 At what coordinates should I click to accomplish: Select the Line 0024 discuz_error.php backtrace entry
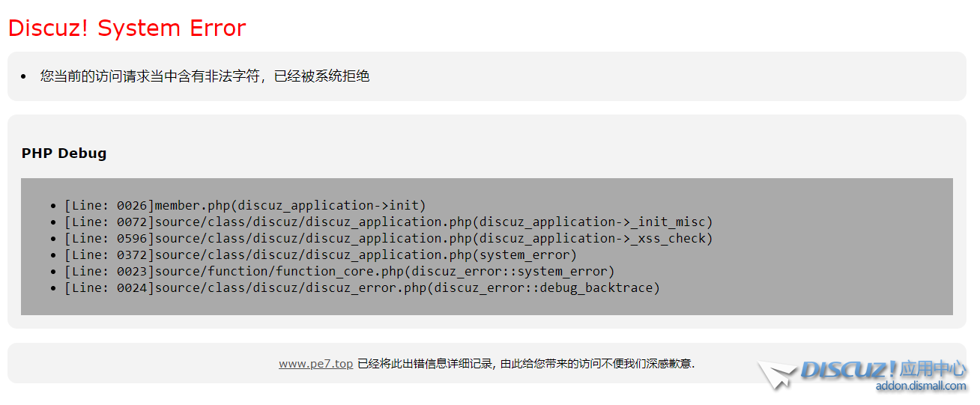pyautogui.click(x=361, y=287)
